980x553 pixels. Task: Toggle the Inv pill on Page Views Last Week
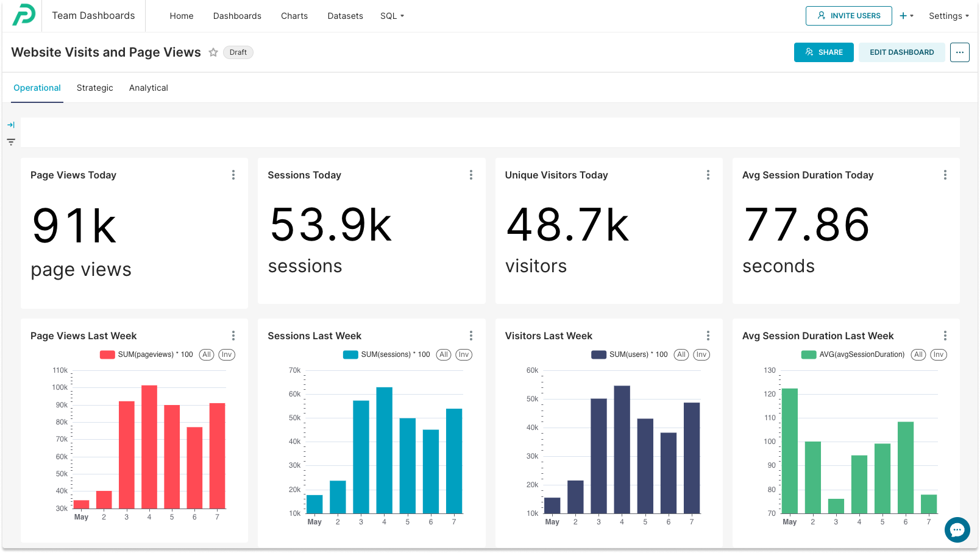pyautogui.click(x=227, y=354)
